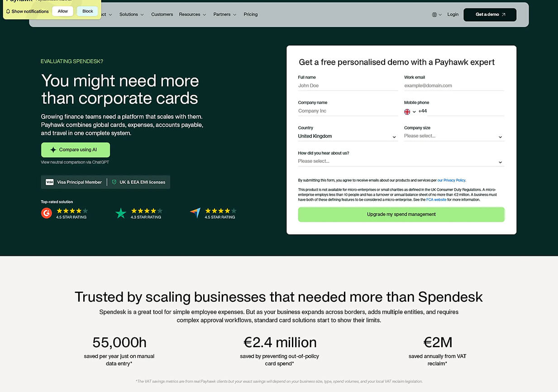Viewport: 558px width, 392px height.
Task: Click the Visa Principal Member badge icon
Action: pos(50,182)
